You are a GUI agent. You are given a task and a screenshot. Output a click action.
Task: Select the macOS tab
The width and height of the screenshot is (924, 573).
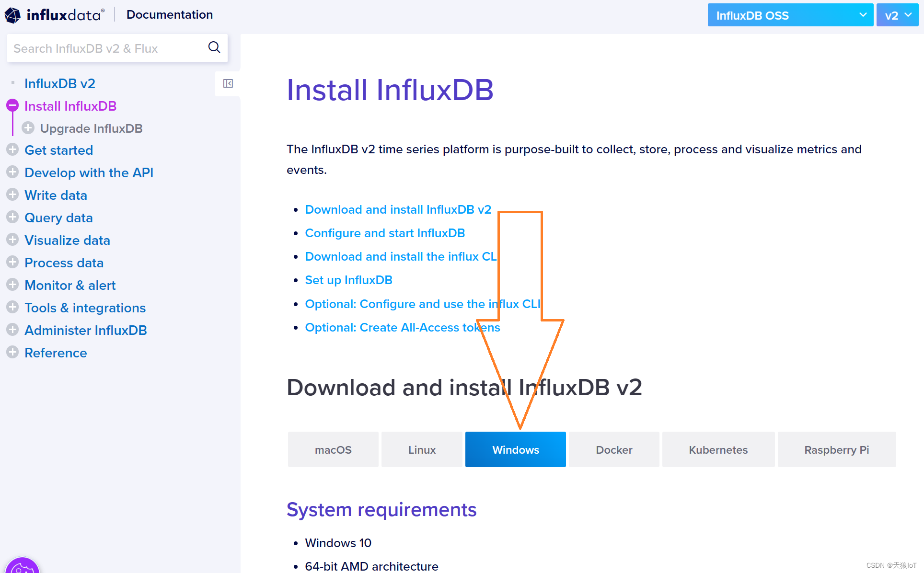click(333, 449)
